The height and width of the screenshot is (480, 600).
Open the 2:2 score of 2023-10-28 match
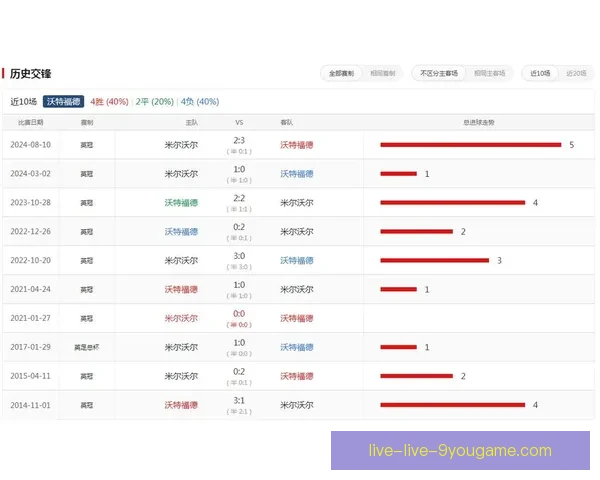[x=239, y=198]
